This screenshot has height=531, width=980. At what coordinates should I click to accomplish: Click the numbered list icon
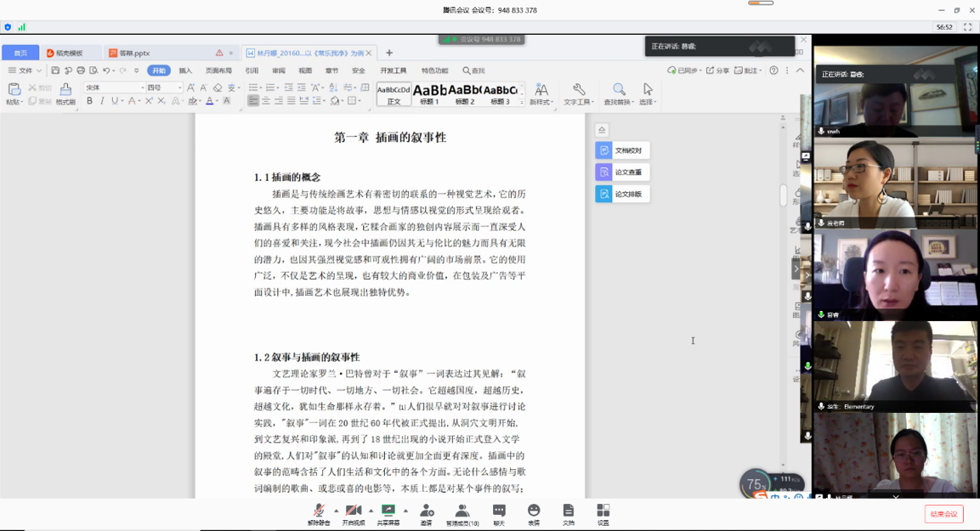click(270, 88)
